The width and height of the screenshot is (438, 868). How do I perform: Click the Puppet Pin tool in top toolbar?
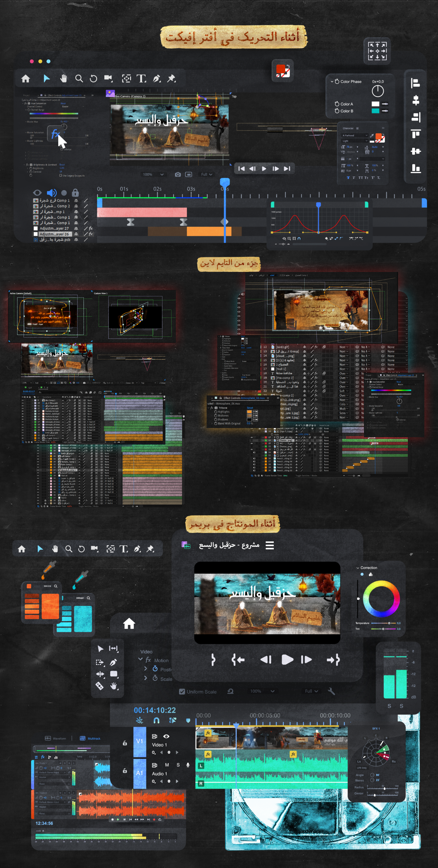click(x=171, y=79)
